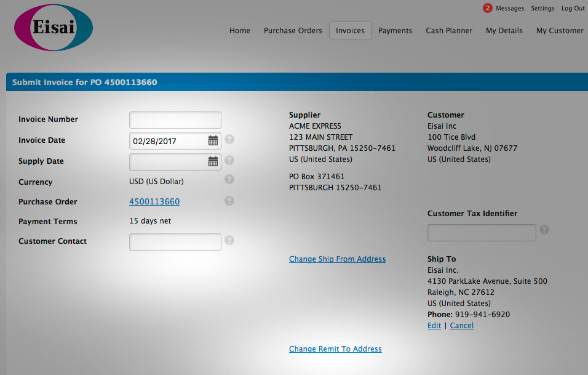This screenshot has width=588, height=375.
Task: Click the 'Payment Terms' label
Action: tap(47, 222)
